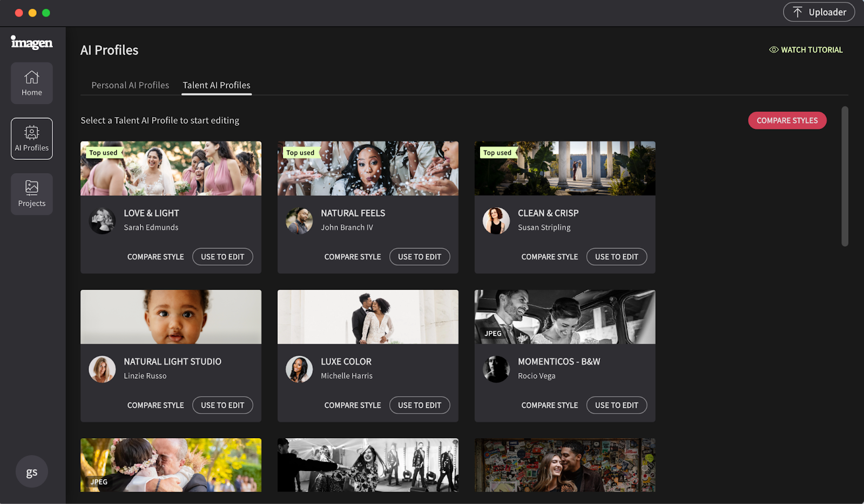Image resolution: width=864 pixels, height=504 pixels.
Task: Click Michelle Harris' profile avatar
Action: (299, 369)
